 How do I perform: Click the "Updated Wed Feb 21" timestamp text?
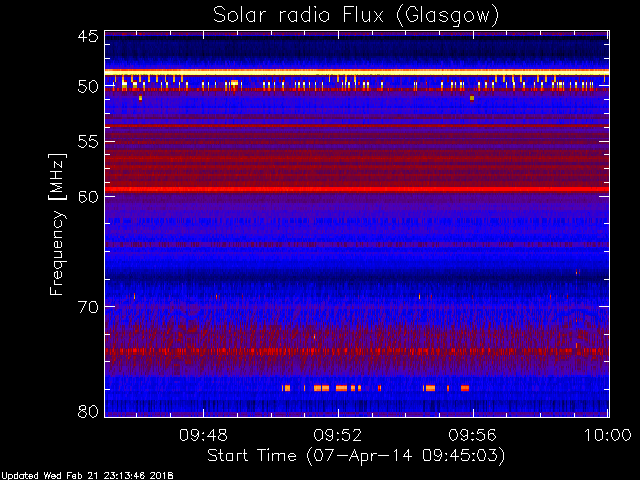point(87,476)
